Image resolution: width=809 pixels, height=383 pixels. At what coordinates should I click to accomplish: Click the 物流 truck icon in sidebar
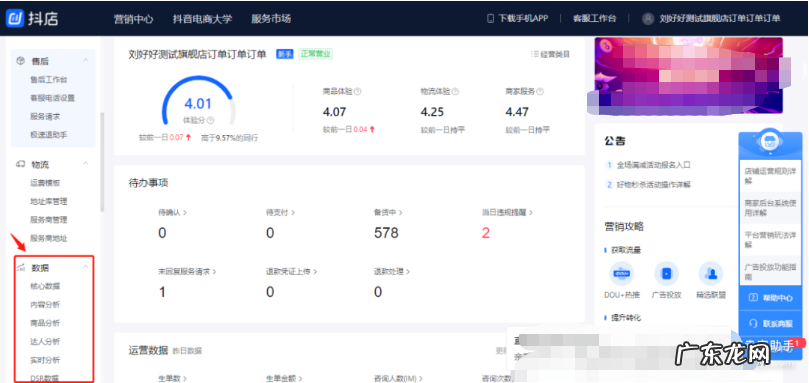tap(21, 164)
